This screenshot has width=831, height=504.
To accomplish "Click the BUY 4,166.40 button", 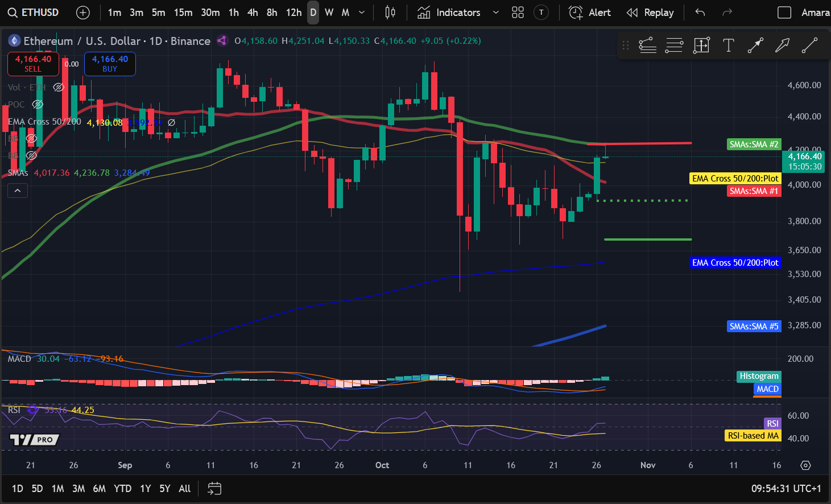I will tap(110, 64).
